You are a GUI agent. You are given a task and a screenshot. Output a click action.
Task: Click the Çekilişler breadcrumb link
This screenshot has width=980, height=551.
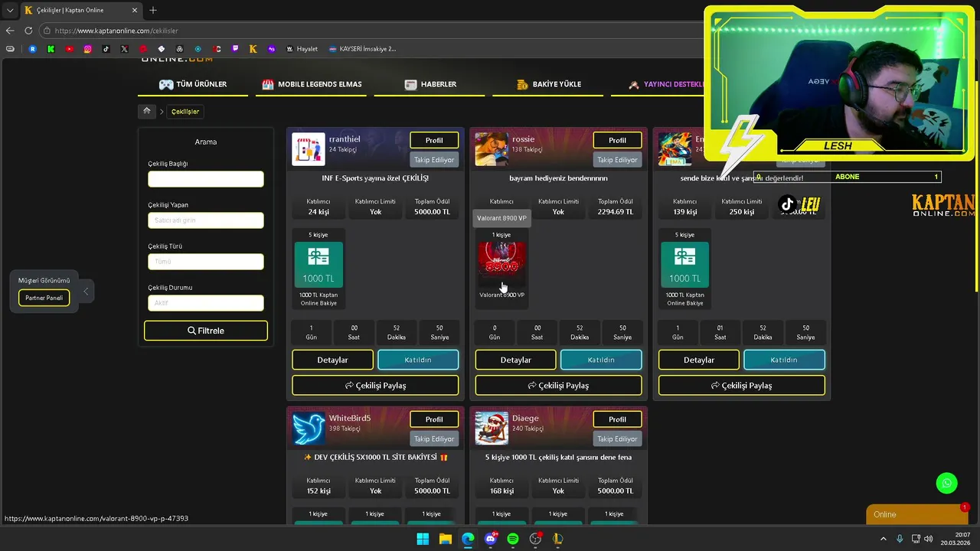click(185, 112)
